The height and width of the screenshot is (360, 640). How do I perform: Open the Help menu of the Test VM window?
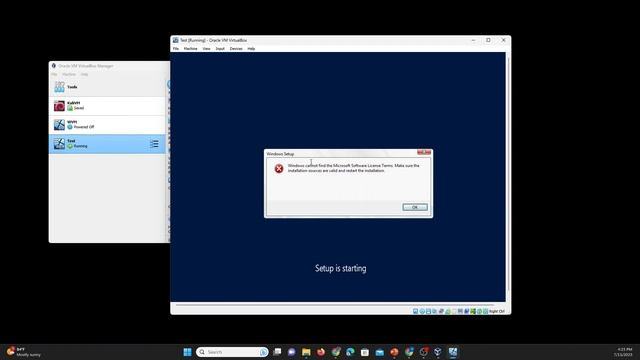click(x=251, y=49)
